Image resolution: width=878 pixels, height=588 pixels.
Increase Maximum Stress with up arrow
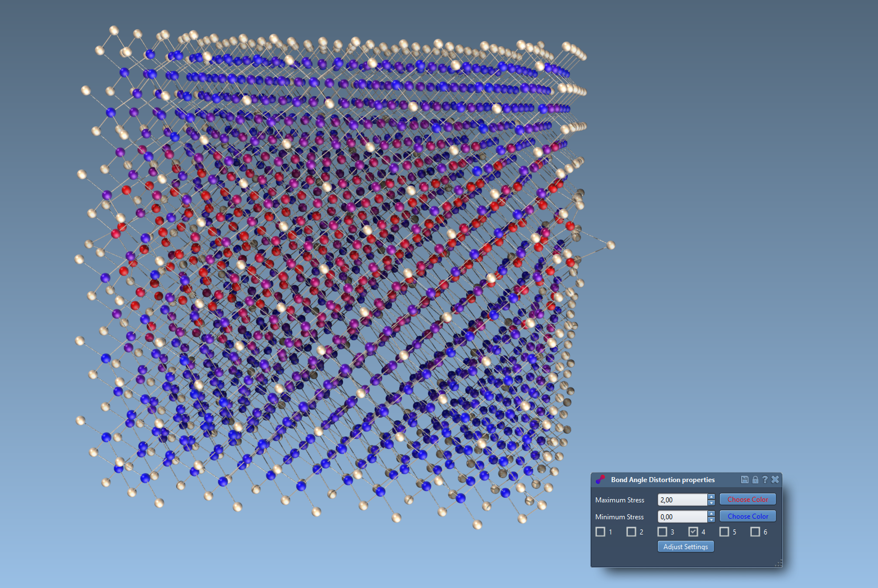coord(711,497)
